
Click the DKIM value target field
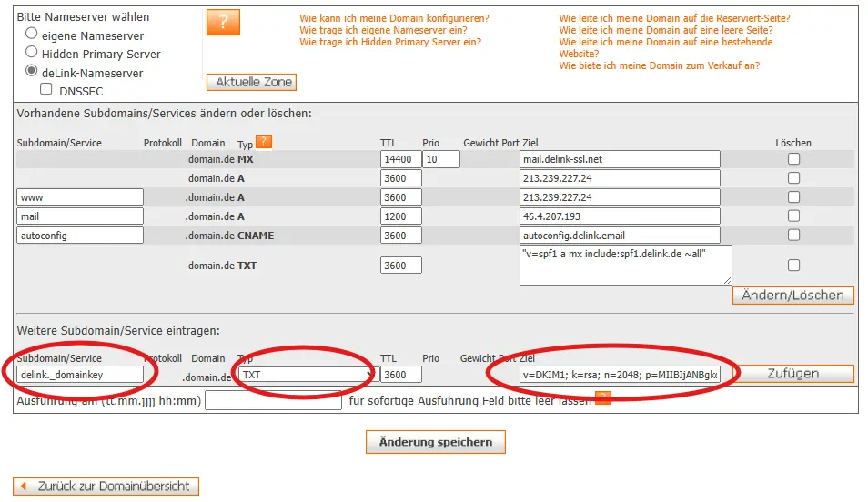[x=620, y=375]
